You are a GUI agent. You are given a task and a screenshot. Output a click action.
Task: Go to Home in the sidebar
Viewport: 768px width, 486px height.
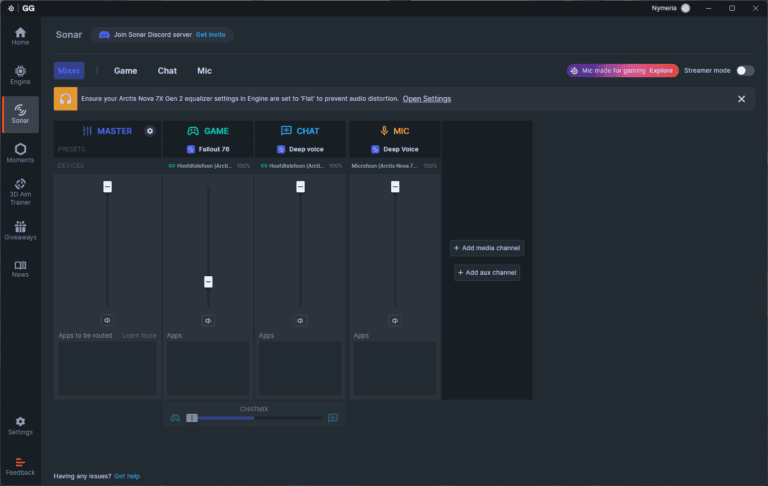click(x=20, y=35)
